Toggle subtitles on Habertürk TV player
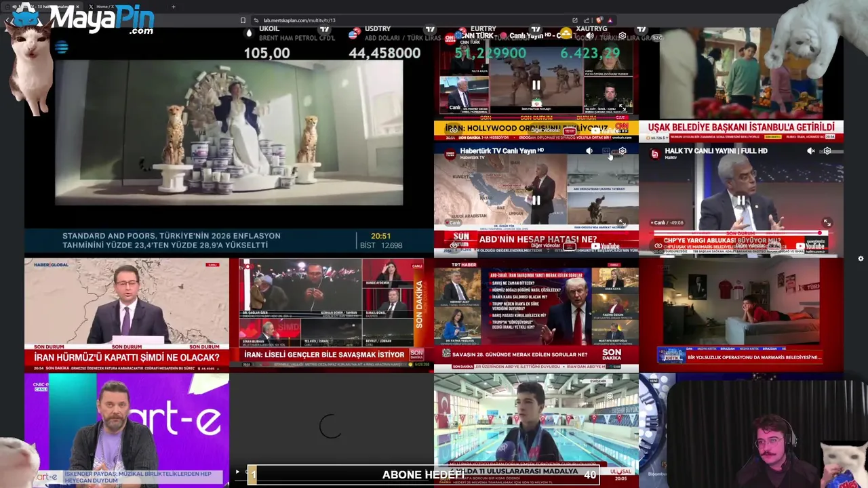Viewport: 868px width, 488px height. pos(606,151)
